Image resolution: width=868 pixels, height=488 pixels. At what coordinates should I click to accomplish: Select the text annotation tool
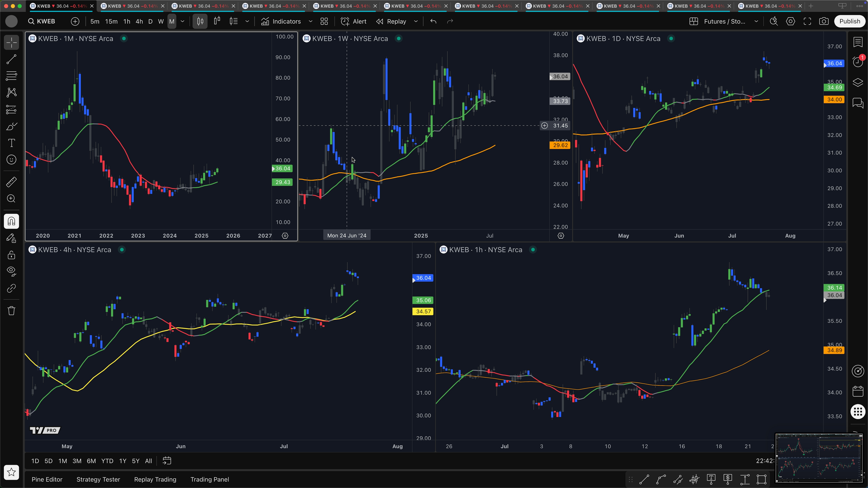point(12,143)
